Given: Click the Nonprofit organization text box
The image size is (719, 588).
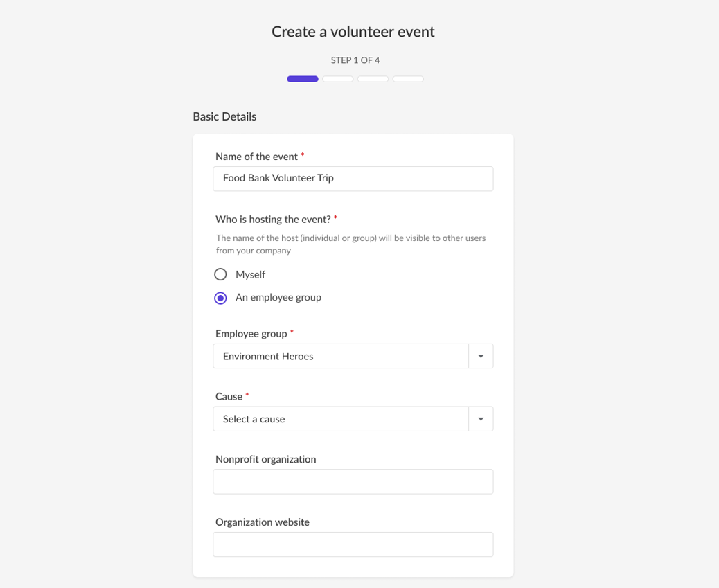Looking at the screenshot, I should (353, 482).
